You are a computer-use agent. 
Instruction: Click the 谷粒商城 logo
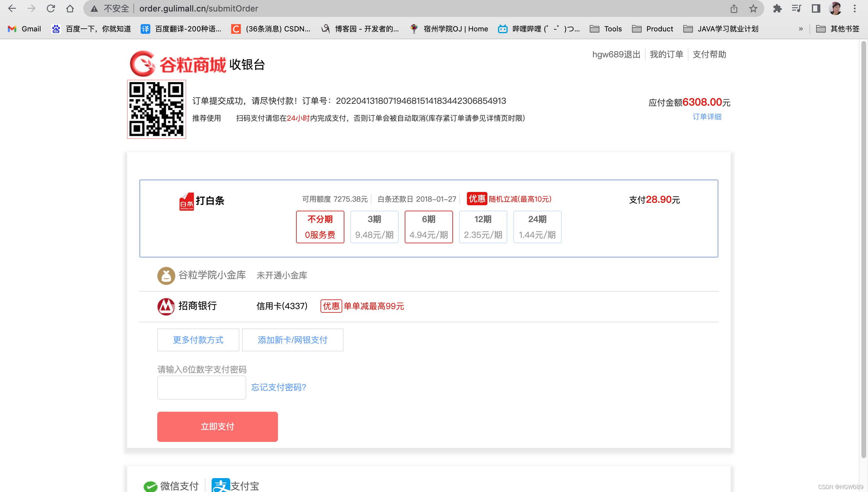178,64
